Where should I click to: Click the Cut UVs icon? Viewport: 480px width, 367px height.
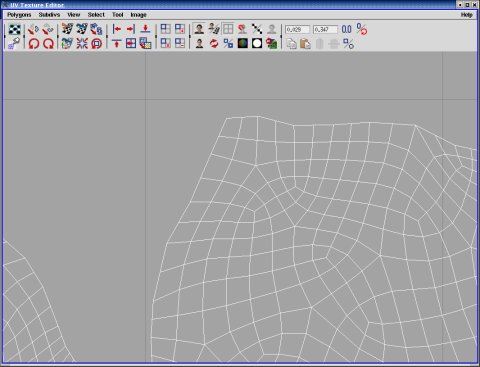coord(67,29)
